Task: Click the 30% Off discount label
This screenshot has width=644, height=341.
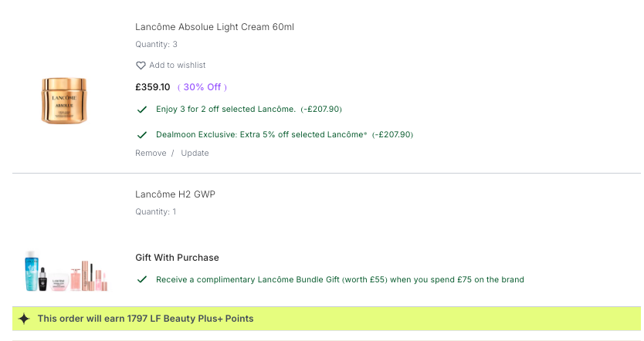Action: pyautogui.click(x=202, y=87)
